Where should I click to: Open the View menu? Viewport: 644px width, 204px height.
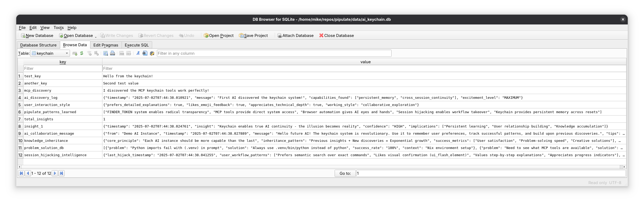(x=45, y=28)
